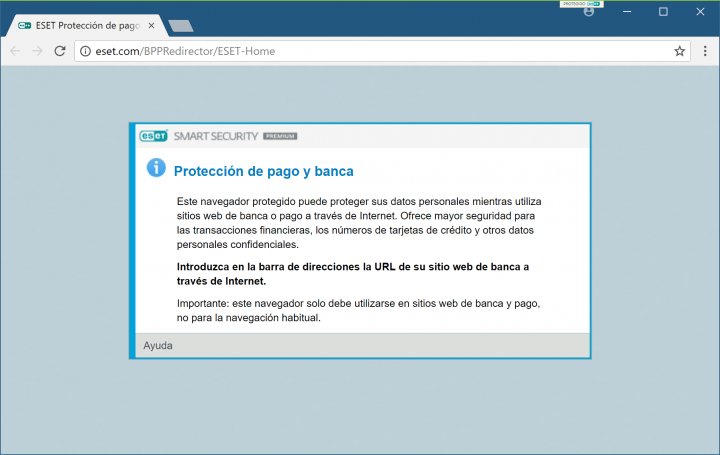Screen dimensions: 720x455
Task: Click the 'Protección de pago y banca' heading
Action: [264, 171]
